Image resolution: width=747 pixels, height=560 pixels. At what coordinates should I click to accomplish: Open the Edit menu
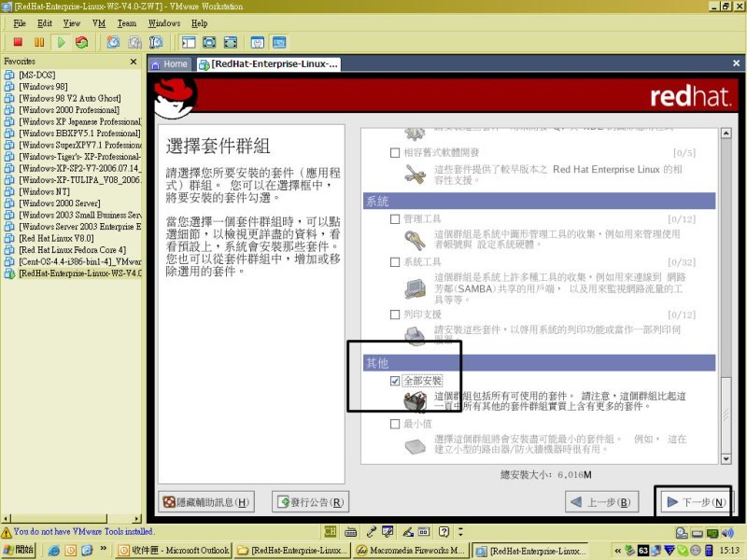pyautogui.click(x=45, y=22)
